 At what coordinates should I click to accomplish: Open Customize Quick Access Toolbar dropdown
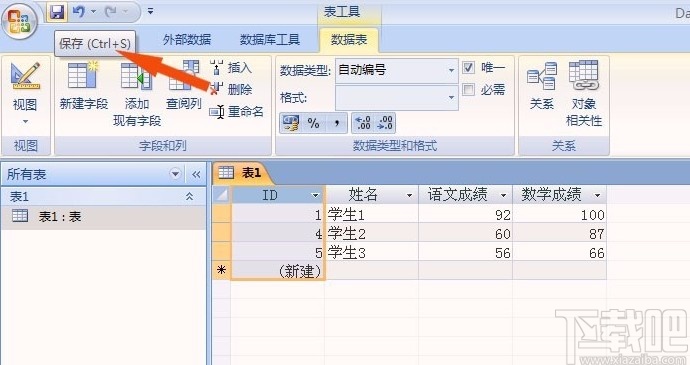(x=150, y=11)
